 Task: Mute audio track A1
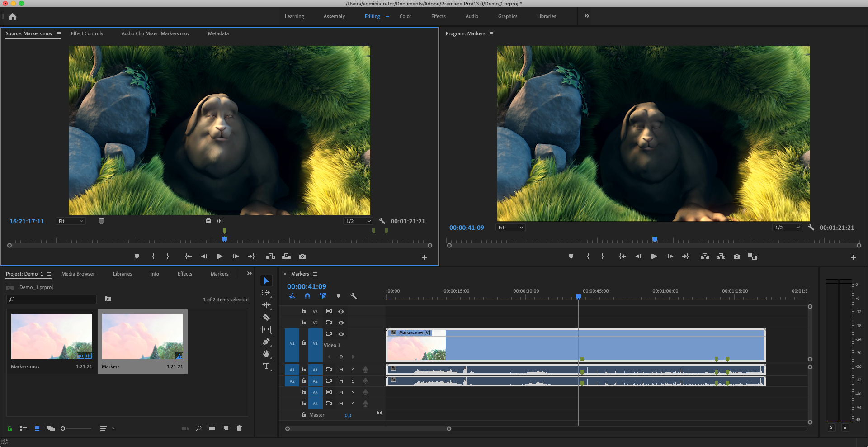[341, 370]
